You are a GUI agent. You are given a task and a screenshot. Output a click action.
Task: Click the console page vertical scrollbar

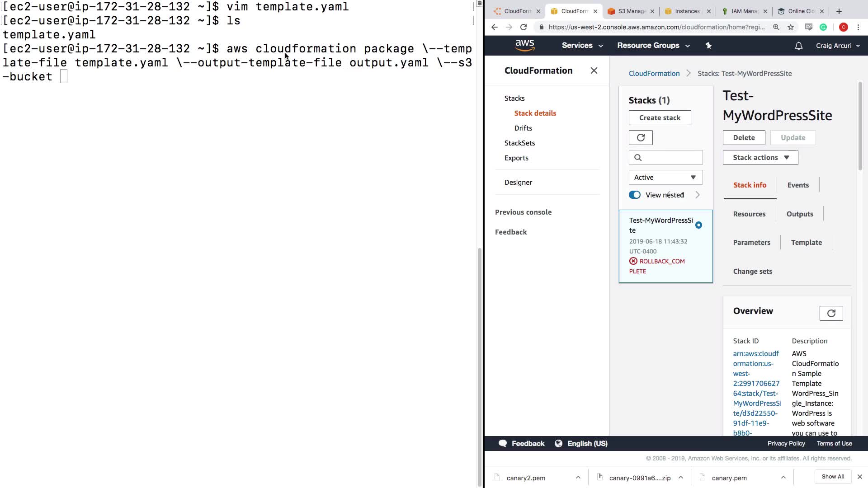pyautogui.click(x=860, y=127)
